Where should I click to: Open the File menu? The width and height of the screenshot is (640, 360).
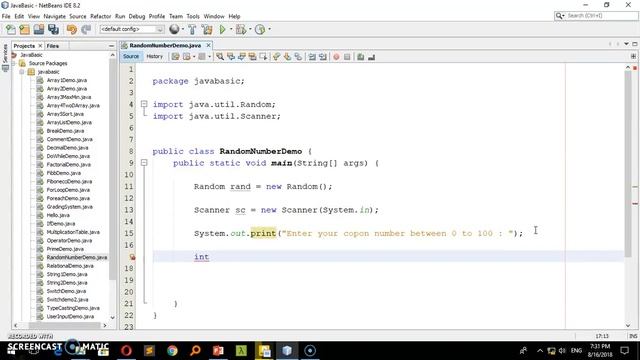6,16
